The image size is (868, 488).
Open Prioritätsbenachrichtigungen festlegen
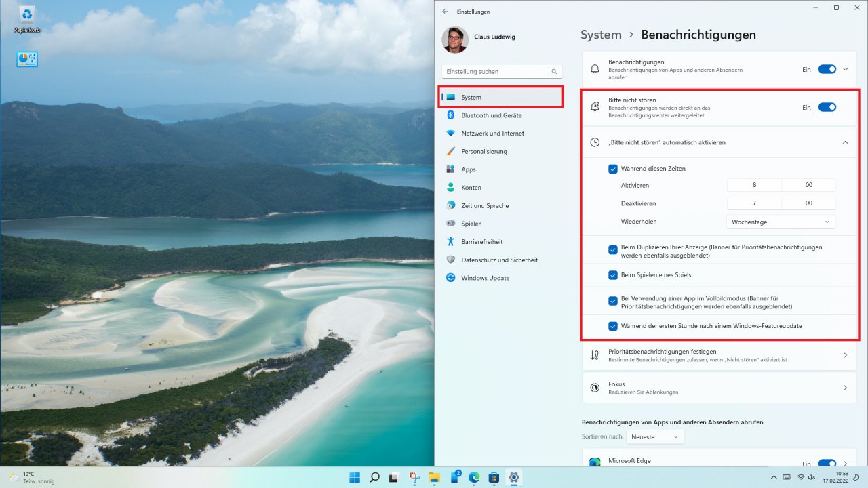[x=719, y=355]
